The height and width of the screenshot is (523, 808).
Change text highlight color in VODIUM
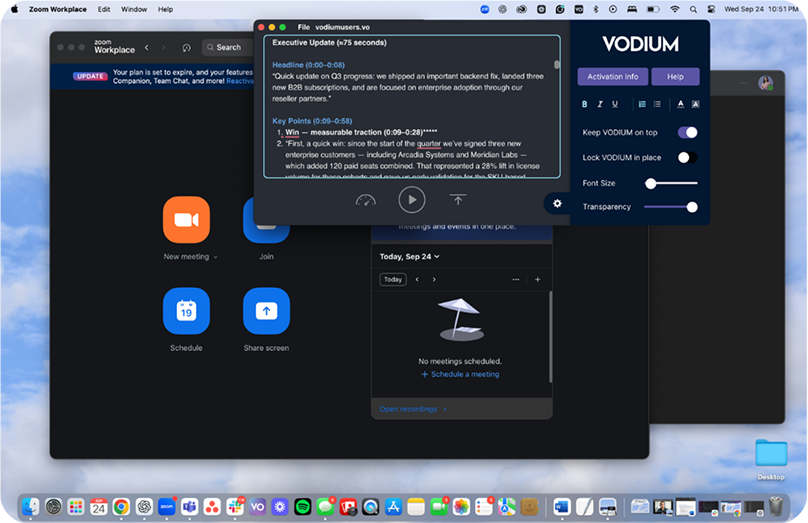pos(695,104)
